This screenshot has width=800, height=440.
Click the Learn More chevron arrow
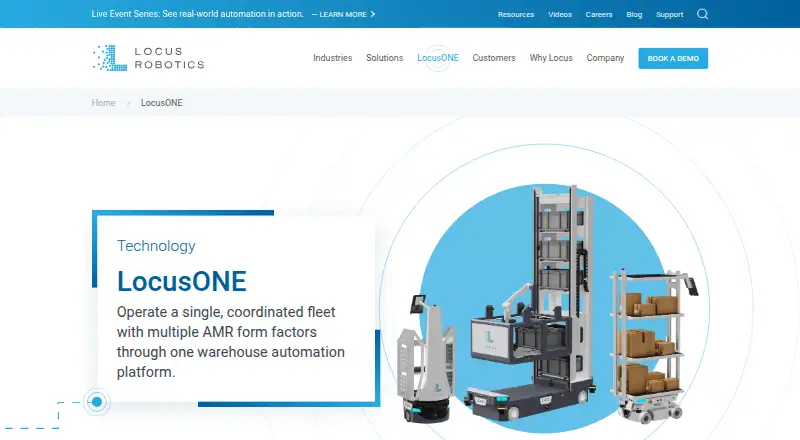click(373, 14)
